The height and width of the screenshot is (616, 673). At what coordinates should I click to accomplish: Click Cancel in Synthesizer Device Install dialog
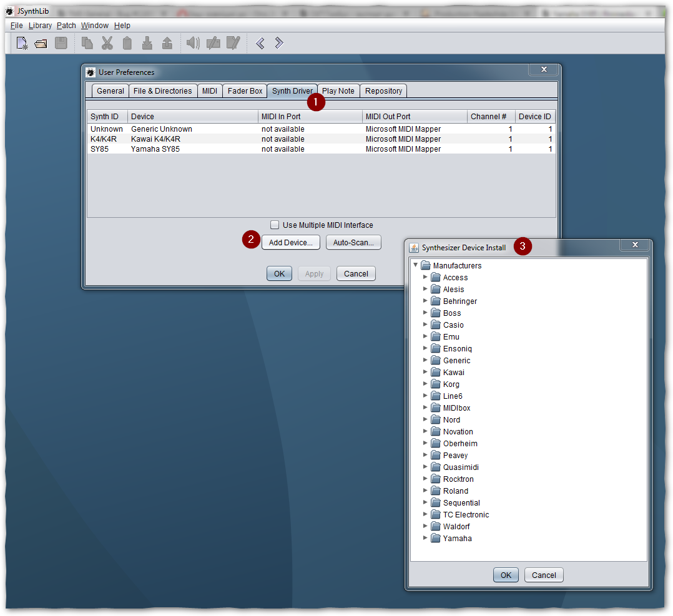[x=544, y=575]
